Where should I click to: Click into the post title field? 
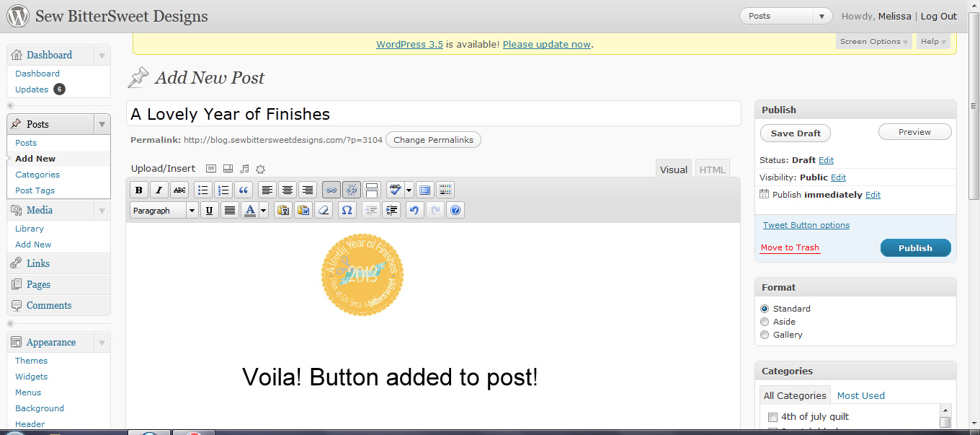coord(432,114)
